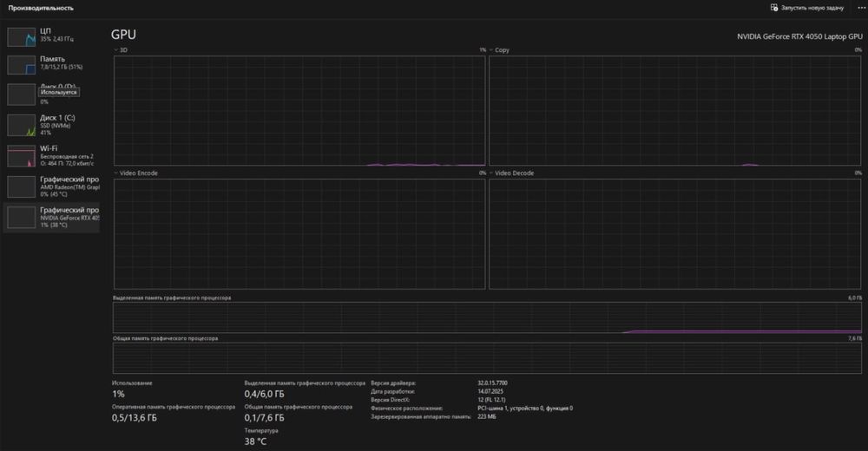868x451 pixels.
Task: Click the 'Использование' 1% value
Action: [x=118, y=394]
